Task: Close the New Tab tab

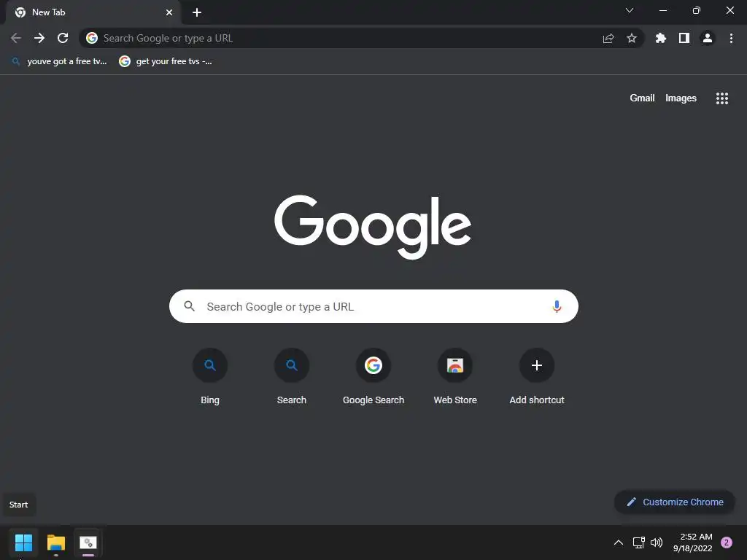Action: point(169,12)
